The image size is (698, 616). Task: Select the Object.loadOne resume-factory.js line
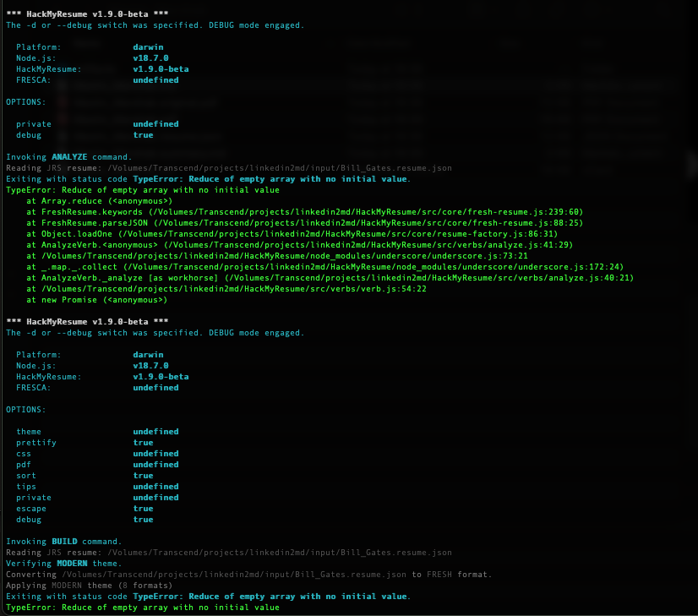(292, 234)
